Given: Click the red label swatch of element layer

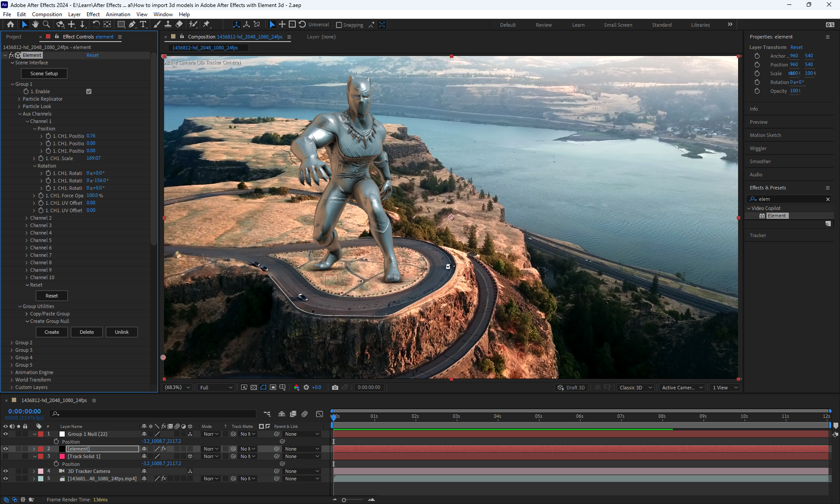Looking at the screenshot, I should click(41, 449).
